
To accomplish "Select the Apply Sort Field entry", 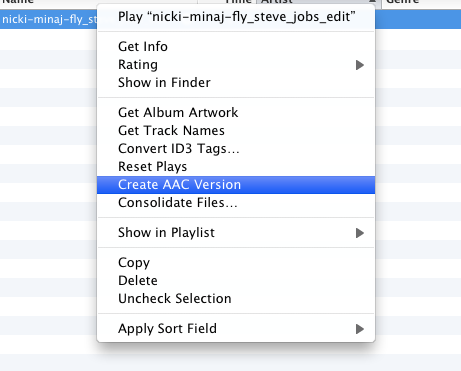I will [x=236, y=329].
